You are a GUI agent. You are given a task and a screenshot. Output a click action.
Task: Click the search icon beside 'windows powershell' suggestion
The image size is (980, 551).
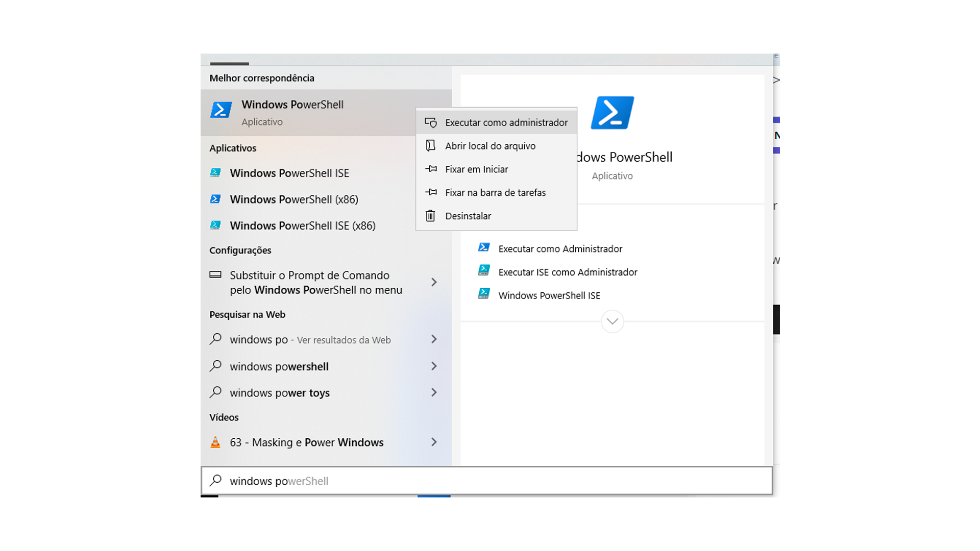(x=215, y=366)
